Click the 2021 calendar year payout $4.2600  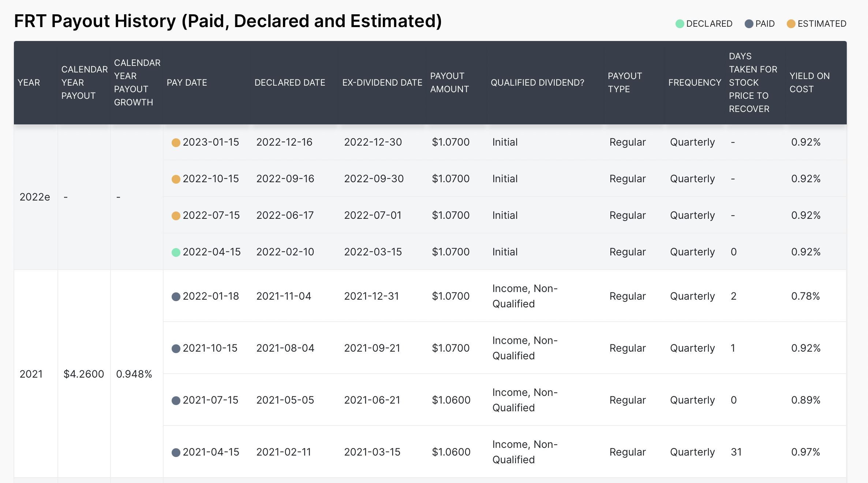click(84, 374)
